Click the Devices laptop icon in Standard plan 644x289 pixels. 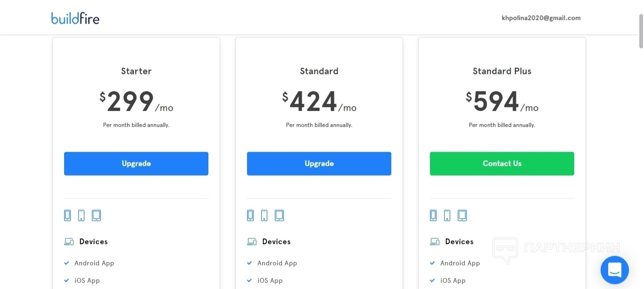pos(252,242)
